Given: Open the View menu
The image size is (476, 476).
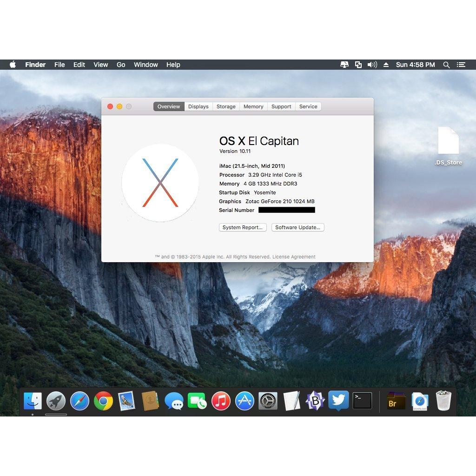Looking at the screenshot, I should pyautogui.click(x=101, y=65).
